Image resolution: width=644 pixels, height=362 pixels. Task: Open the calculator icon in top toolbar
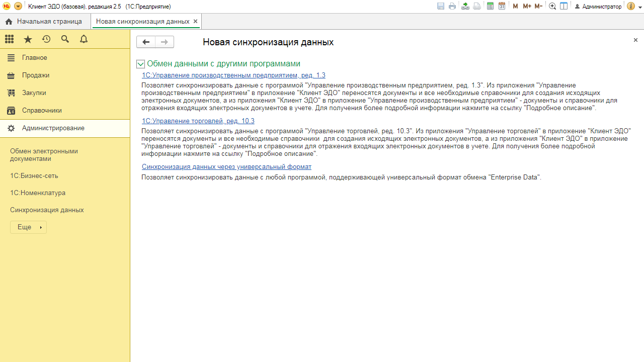[x=490, y=7]
